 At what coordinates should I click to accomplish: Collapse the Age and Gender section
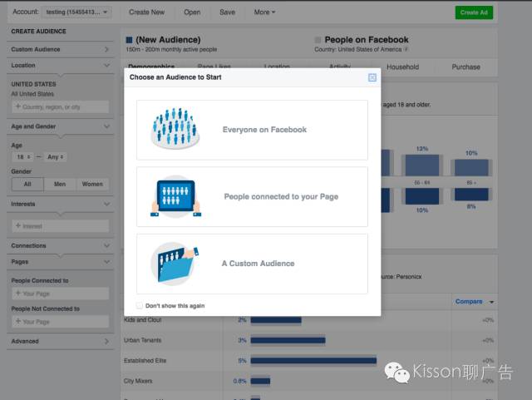tap(60, 126)
